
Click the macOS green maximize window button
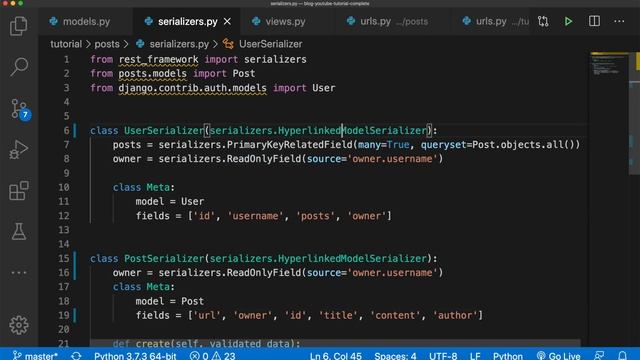(20, 3)
